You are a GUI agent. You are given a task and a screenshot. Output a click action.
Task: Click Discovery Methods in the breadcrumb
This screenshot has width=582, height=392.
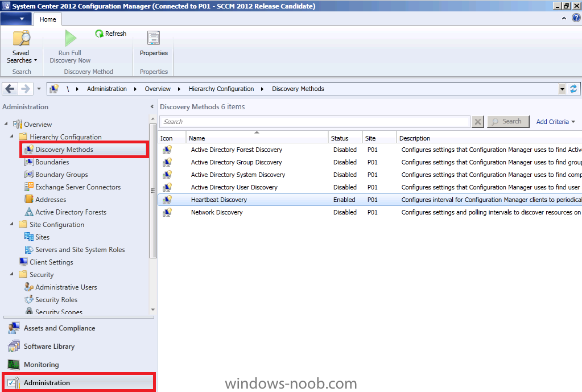[298, 89]
